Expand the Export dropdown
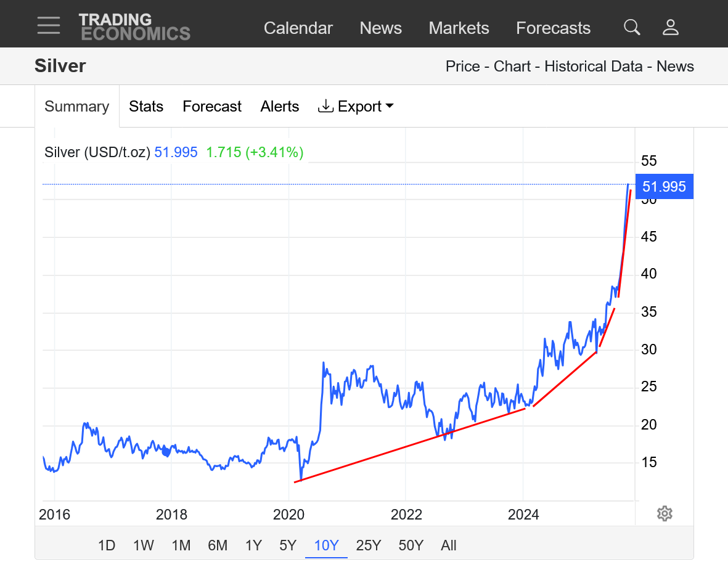The image size is (728, 575). 356,107
